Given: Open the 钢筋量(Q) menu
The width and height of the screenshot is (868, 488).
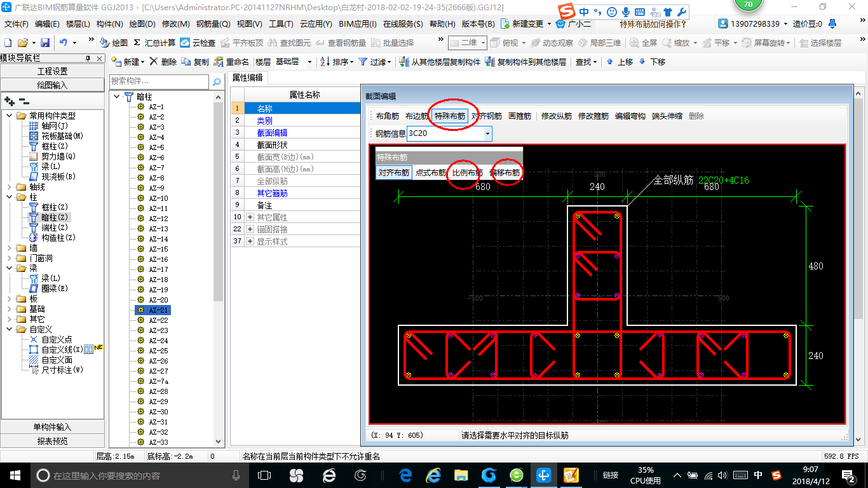Looking at the screenshot, I should click(x=213, y=24).
